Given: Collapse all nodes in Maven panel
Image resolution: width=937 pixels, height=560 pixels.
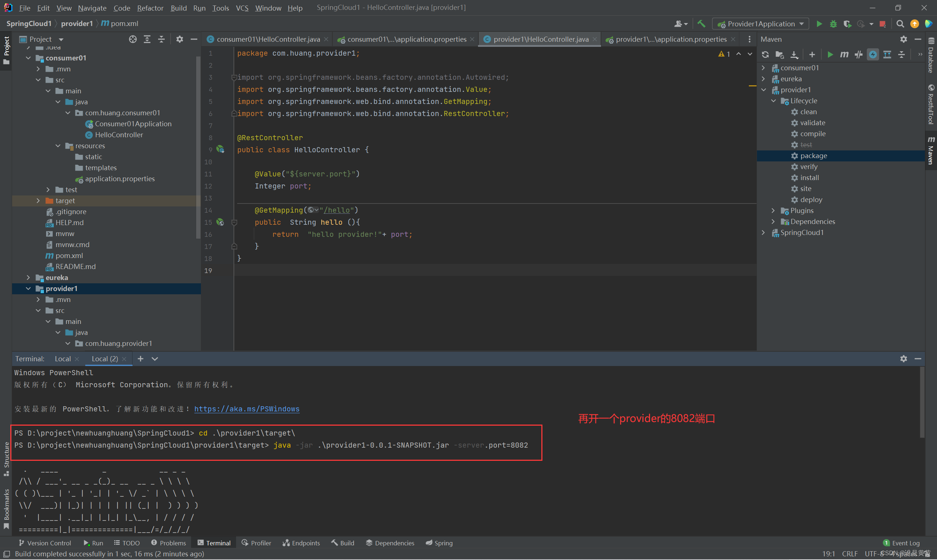Looking at the screenshot, I should (901, 55).
